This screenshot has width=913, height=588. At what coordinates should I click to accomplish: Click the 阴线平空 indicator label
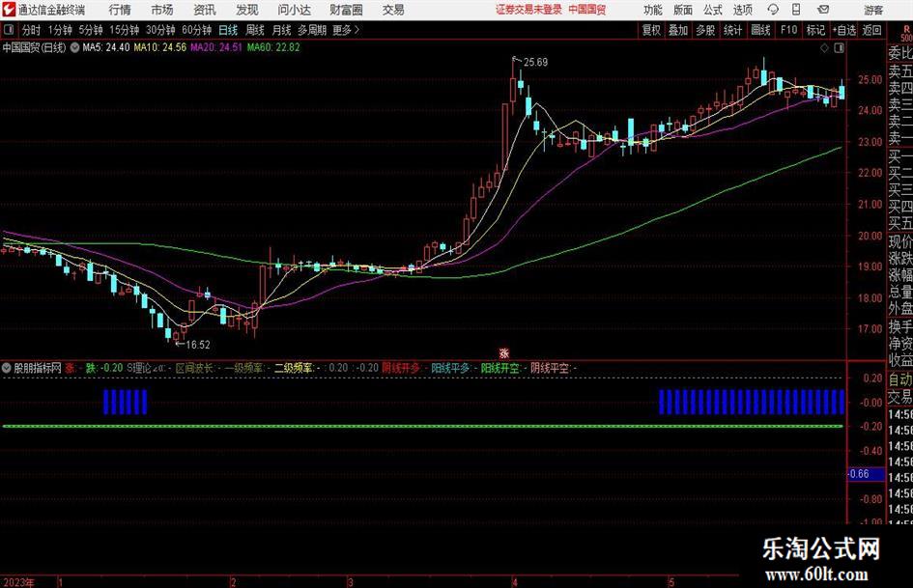(x=551, y=368)
